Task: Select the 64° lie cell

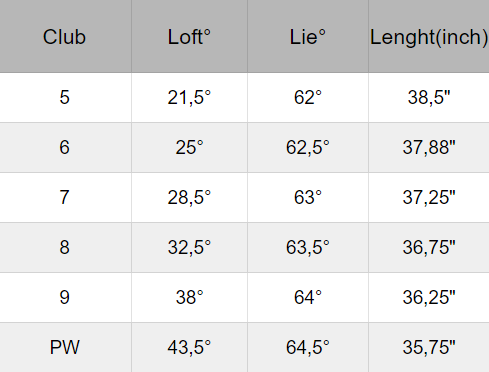Action: [x=308, y=297]
